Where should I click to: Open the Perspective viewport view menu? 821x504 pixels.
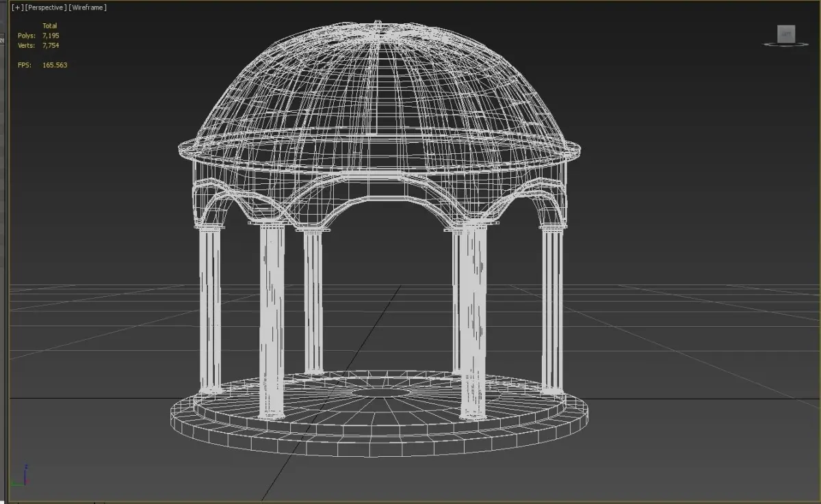(x=46, y=8)
